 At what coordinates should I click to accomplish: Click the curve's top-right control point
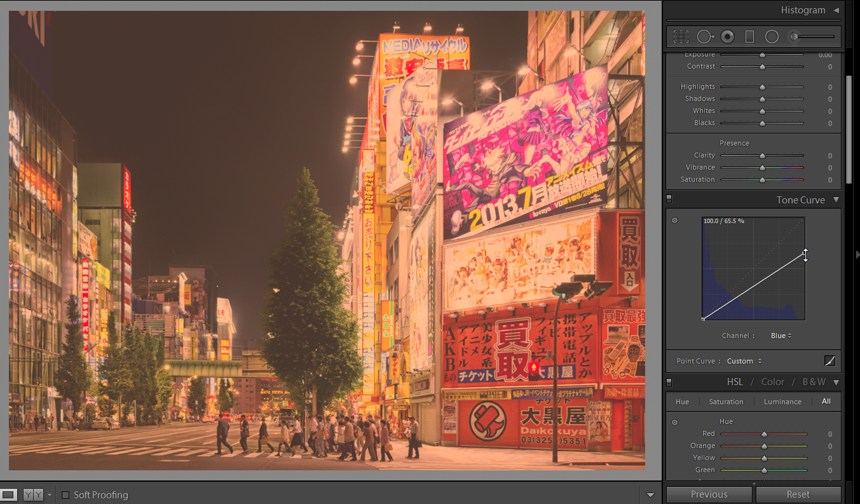pos(805,253)
